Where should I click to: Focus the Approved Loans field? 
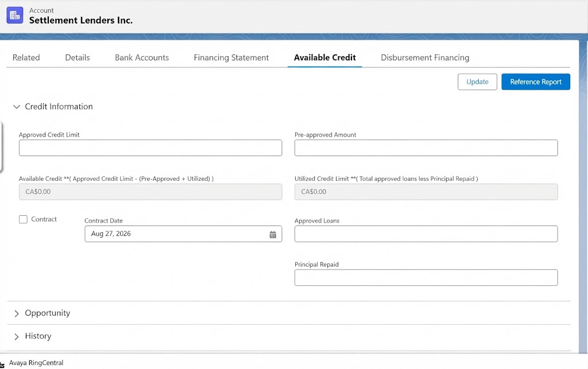coord(426,234)
